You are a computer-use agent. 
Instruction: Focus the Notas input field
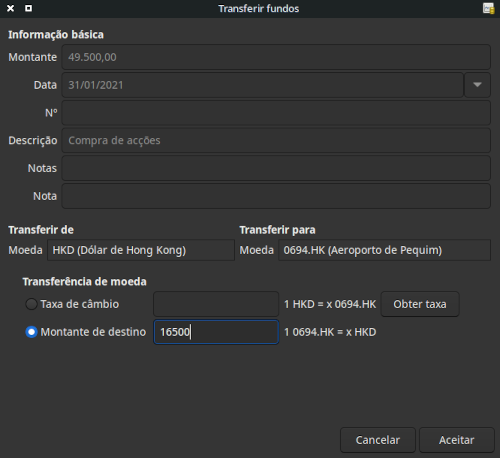[276, 168]
